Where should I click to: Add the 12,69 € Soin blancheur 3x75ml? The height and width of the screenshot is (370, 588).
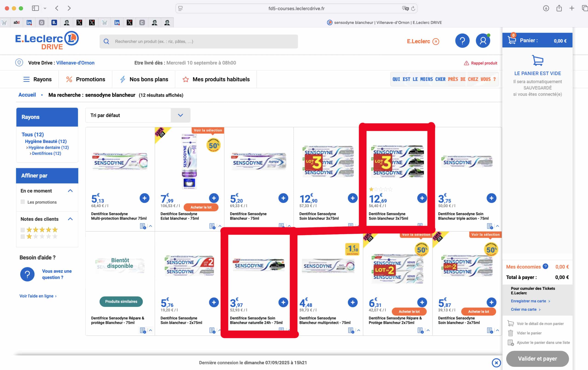point(422,198)
